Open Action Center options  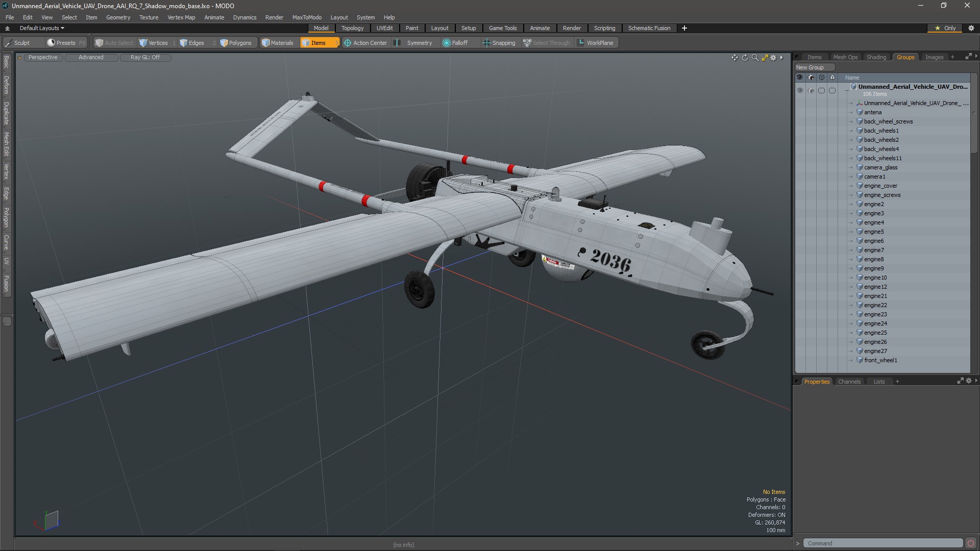pos(366,43)
